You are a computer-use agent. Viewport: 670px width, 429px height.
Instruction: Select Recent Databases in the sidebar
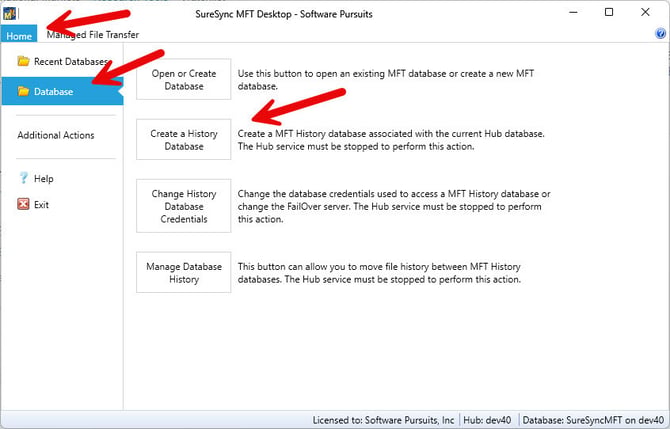(x=62, y=62)
